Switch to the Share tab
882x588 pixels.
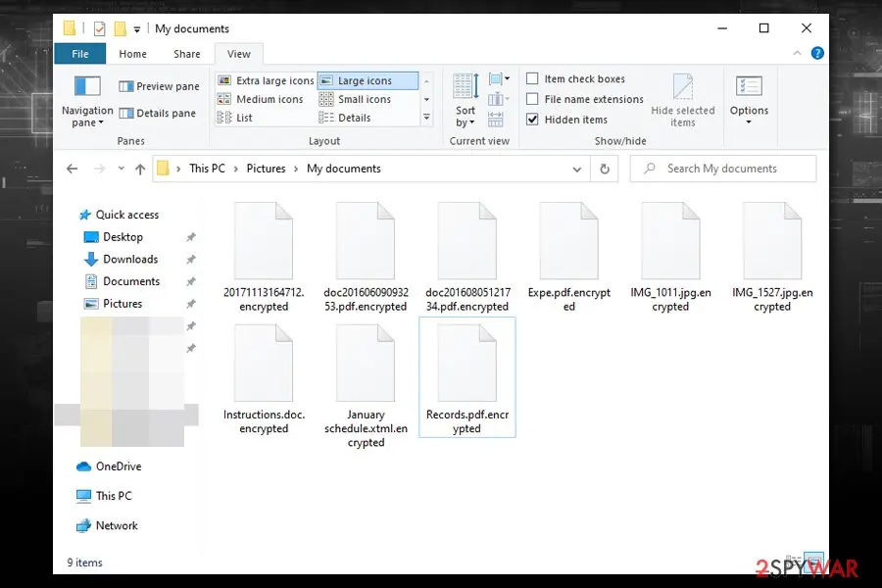[187, 54]
